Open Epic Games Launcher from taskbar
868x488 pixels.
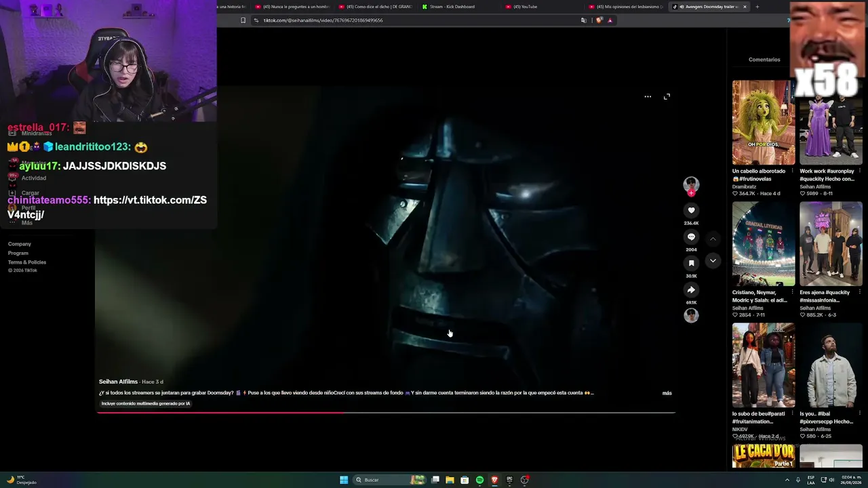pos(509,480)
